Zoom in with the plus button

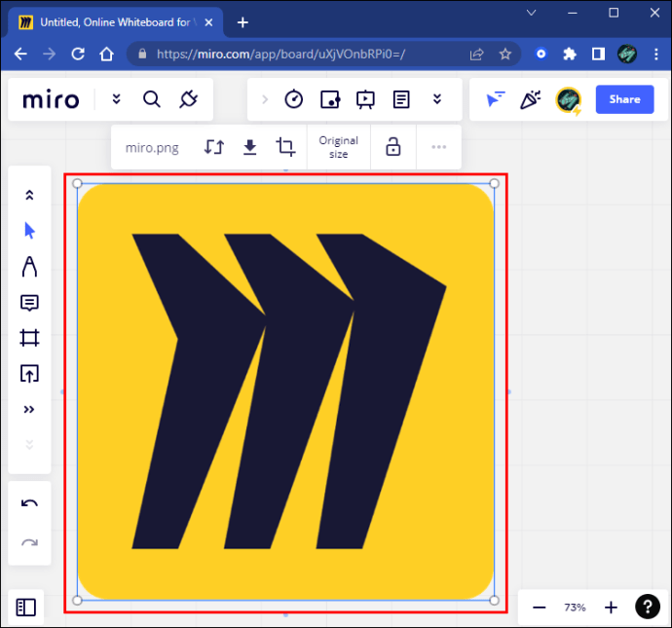(611, 607)
